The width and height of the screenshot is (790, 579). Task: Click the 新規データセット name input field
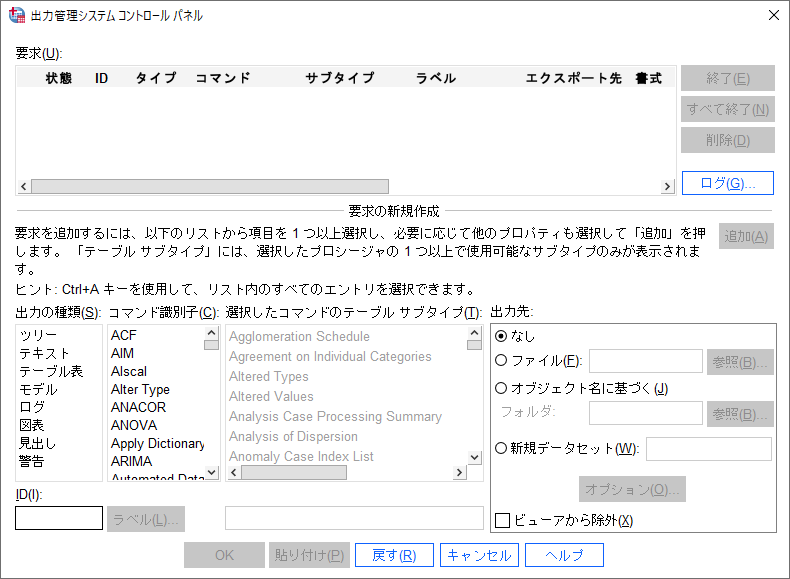[x=708, y=449]
